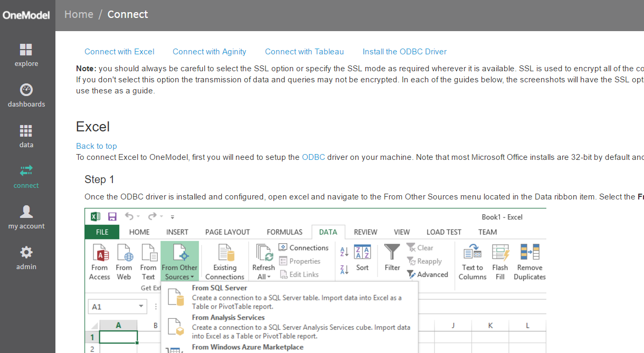Open the Name Box dropdown arrow
Image resolution: width=644 pixels, height=353 pixels.
click(141, 307)
